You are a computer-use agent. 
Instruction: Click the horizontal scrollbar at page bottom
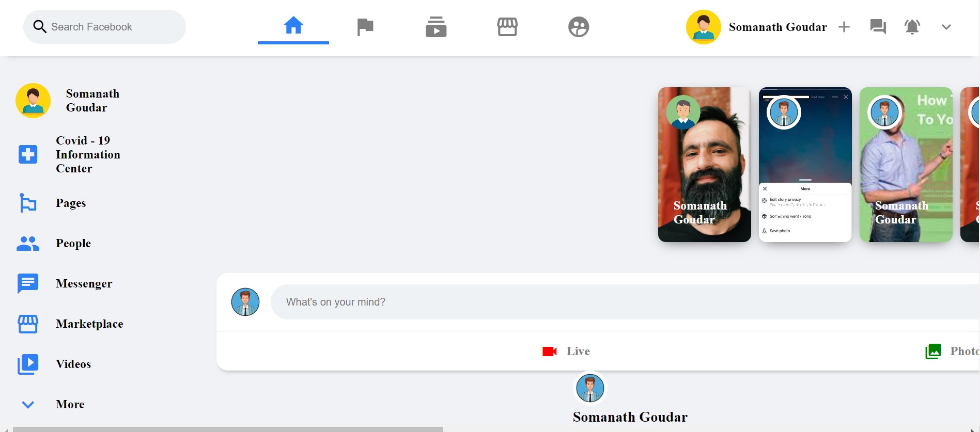(x=228, y=429)
